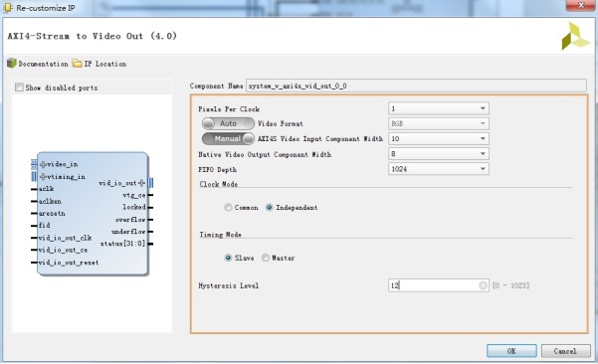Click the Component Name input field

pos(416,86)
